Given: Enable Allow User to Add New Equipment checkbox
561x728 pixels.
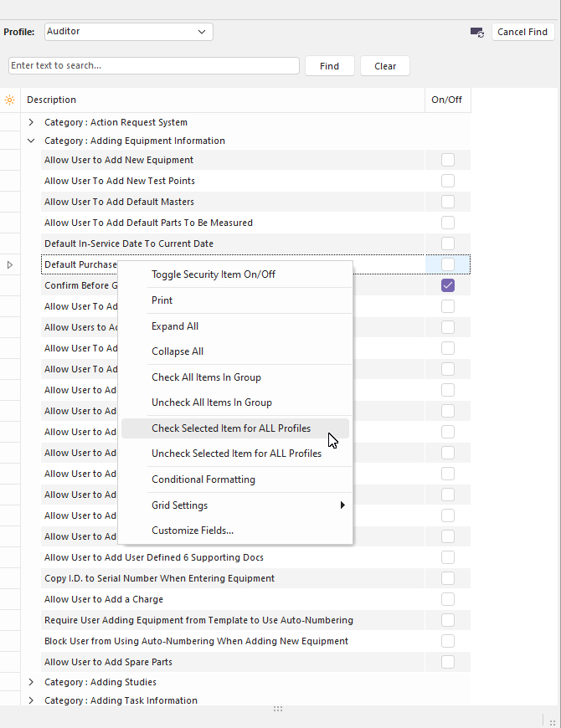Looking at the screenshot, I should (448, 160).
